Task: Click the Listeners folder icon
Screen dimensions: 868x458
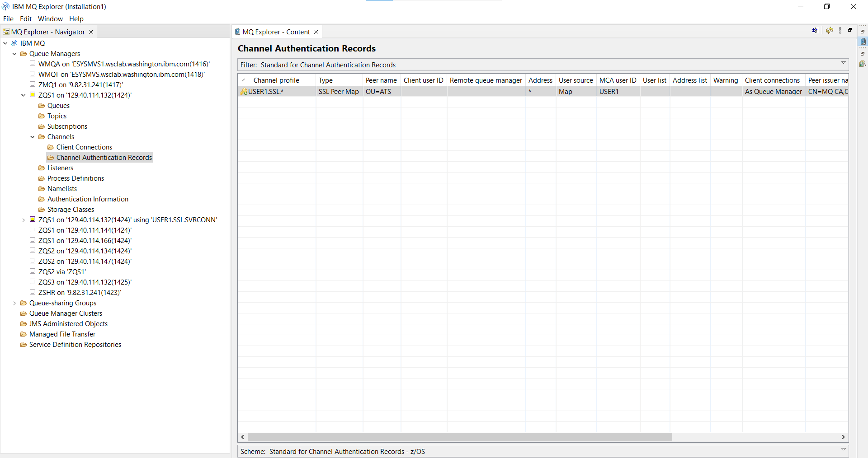Action: [x=42, y=168]
